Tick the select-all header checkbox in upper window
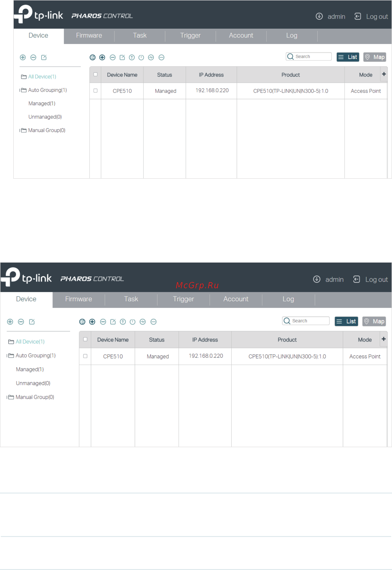 [x=95, y=74]
